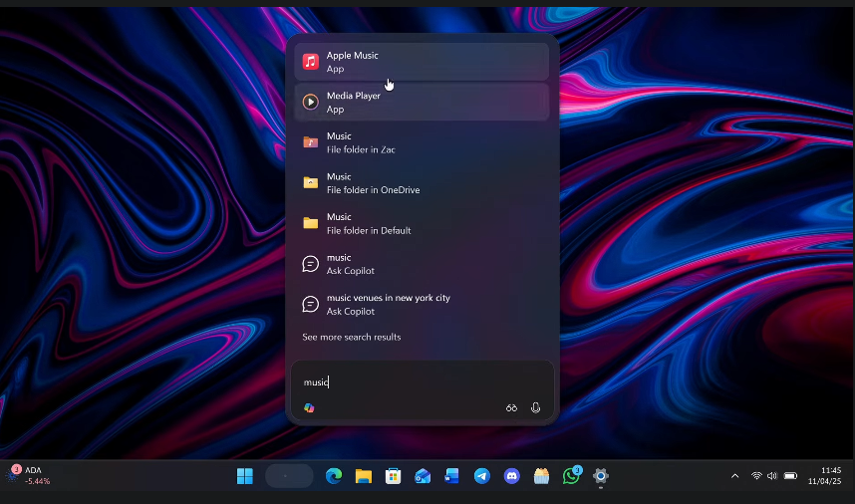The width and height of the screenshot is (855, 504).
Task: Open the popcorn app on taskbar
Action: click(541, 476)
